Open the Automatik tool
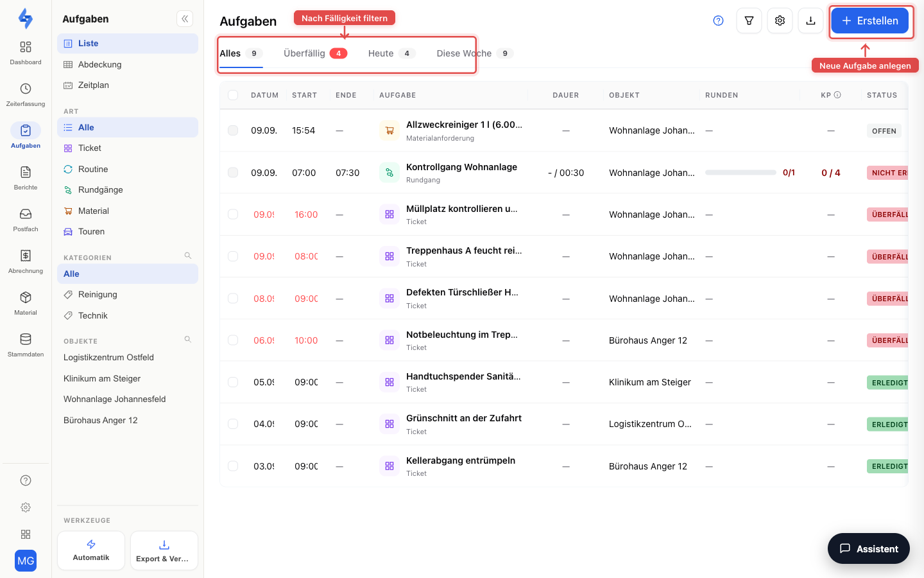Screen dimensions: 924x578 tap(91, 550)
